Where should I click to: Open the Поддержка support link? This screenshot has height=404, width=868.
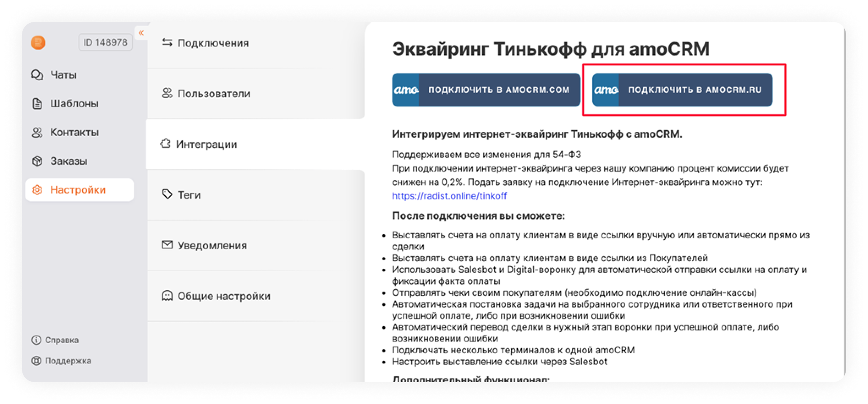click(68, 361)
